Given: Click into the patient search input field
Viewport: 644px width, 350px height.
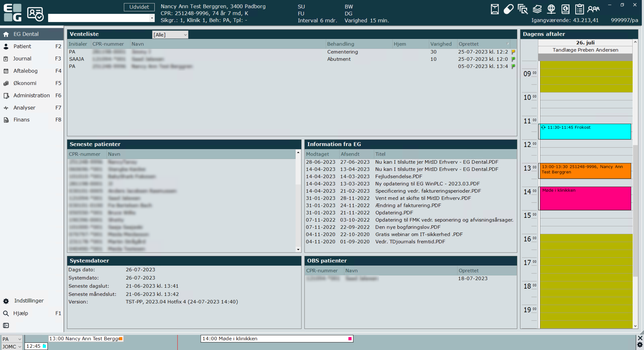Looking at the screenshot, I should 99,18.
